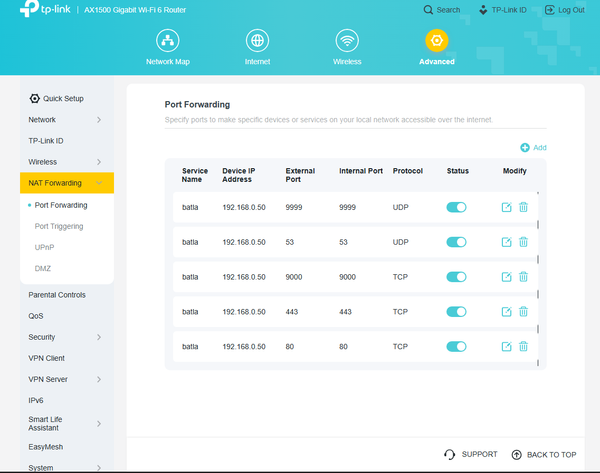Click the Advanced gear icon

click(436, 41)
